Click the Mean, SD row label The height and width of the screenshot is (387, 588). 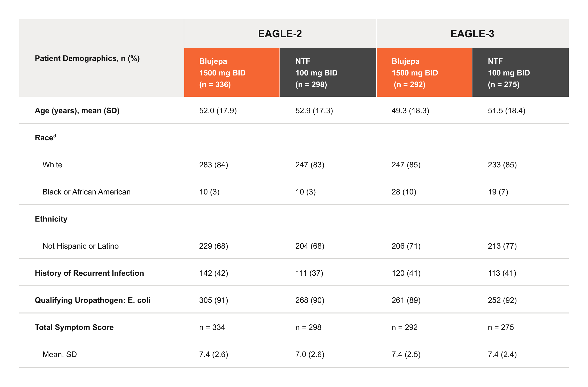coord(60,355)
